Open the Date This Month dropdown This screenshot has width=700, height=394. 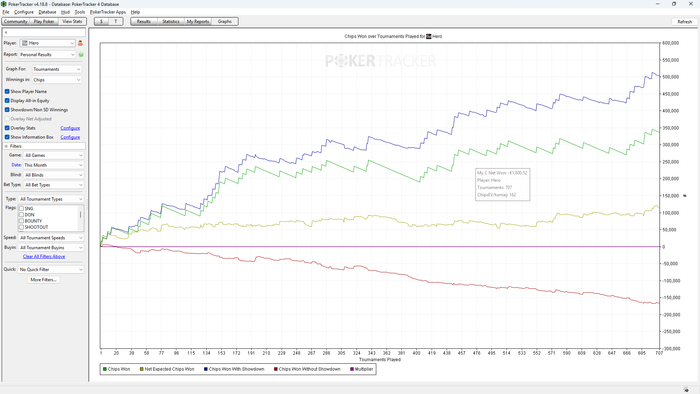click(54, 165)
